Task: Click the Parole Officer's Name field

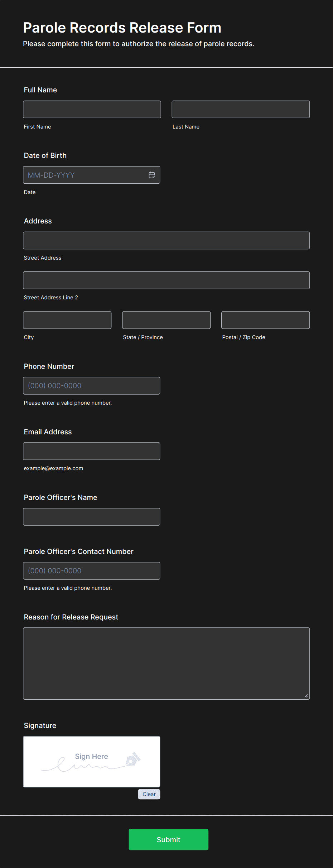Action: [x=92, y=517]
